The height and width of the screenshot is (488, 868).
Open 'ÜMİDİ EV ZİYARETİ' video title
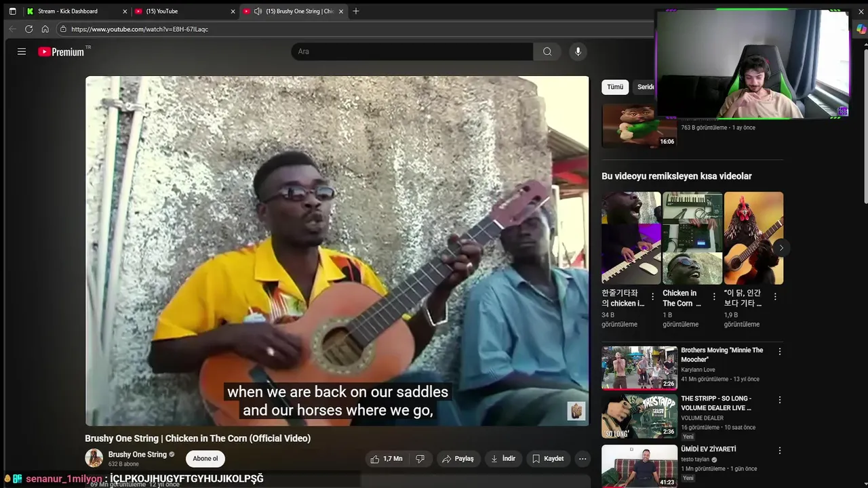click(x=708, y=449)
